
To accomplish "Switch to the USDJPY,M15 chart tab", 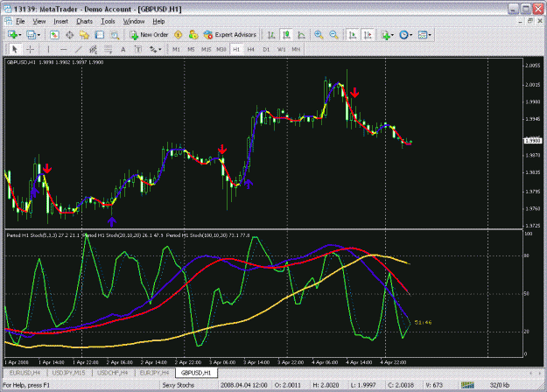I will click(68, 373).
